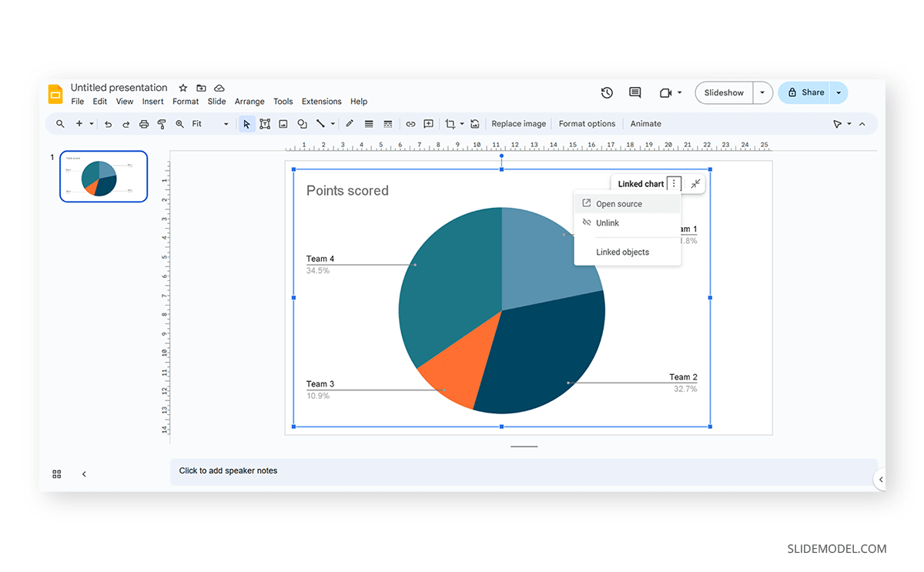Open the Extensions menu
The image size is (924, 572).
322,102
